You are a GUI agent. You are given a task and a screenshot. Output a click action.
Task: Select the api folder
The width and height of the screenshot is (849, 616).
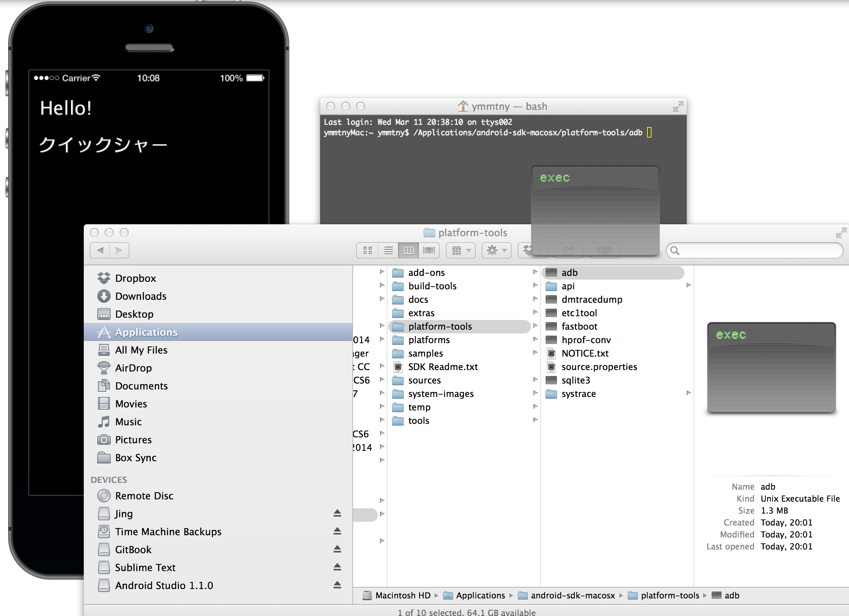[613, 286]
